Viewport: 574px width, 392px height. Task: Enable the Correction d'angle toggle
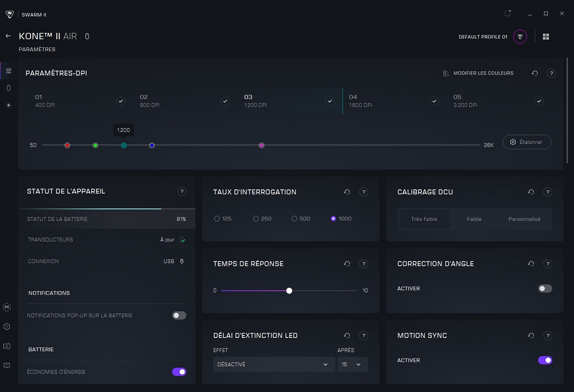click(545, 289)
